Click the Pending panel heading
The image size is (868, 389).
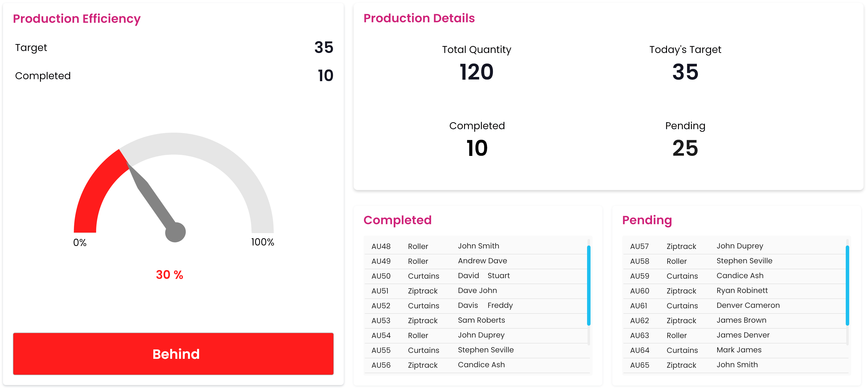tap(647, 220)
